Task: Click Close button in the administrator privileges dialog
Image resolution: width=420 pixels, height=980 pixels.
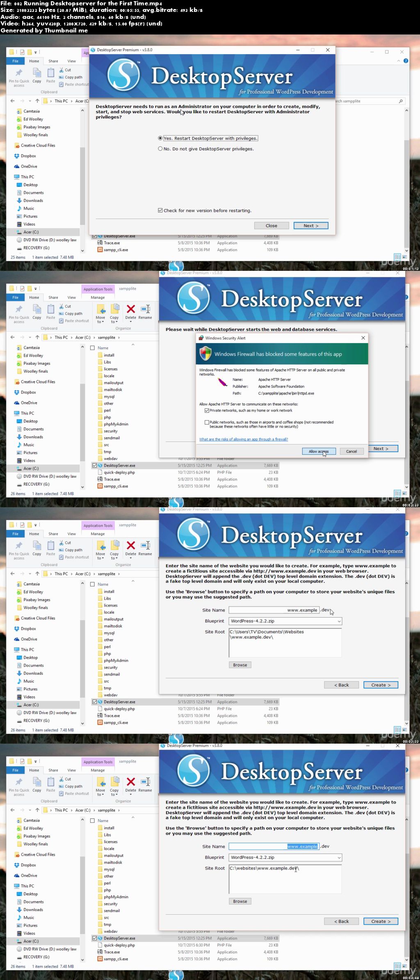Action: point(272,226)
